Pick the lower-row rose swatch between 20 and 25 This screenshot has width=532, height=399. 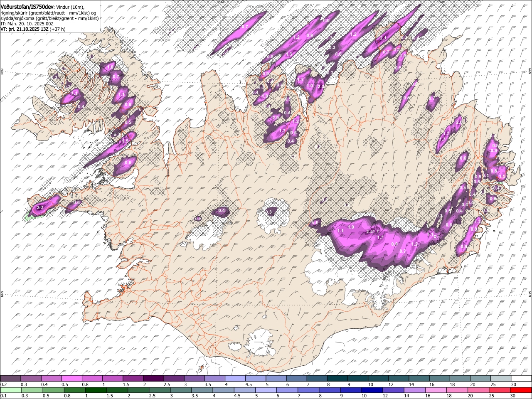click(x=479, y=390)
